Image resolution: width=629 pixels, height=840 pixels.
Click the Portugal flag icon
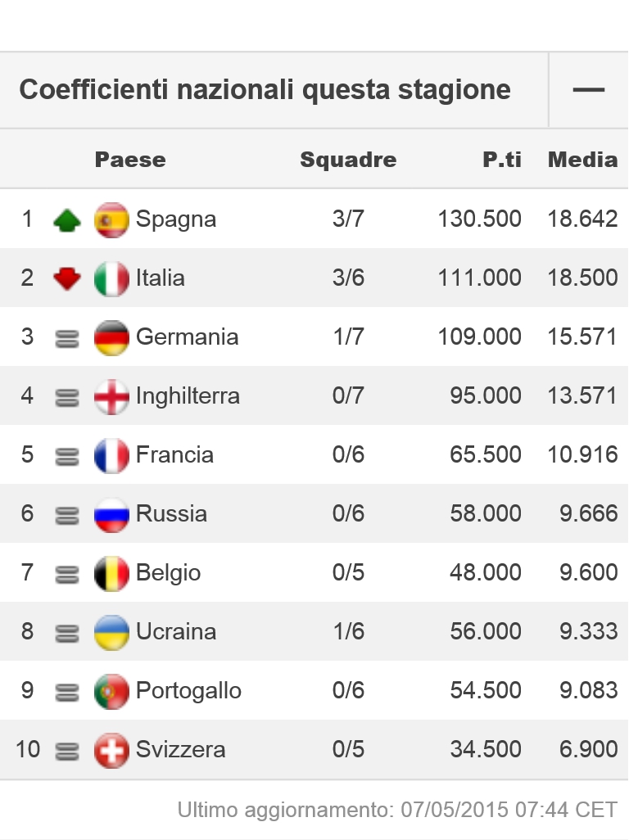(x=111, y=691)
